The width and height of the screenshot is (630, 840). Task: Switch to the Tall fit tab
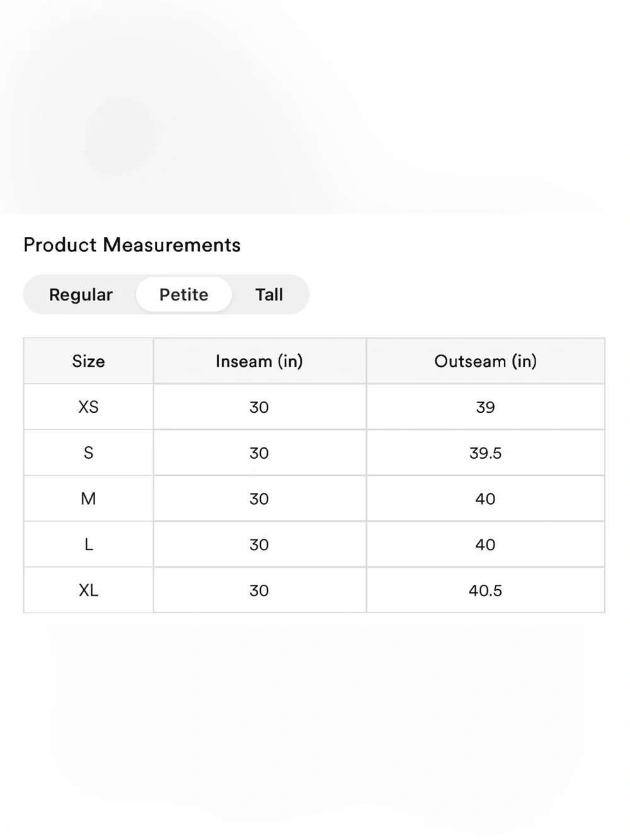pyautogui.click(x=269, y=294)
